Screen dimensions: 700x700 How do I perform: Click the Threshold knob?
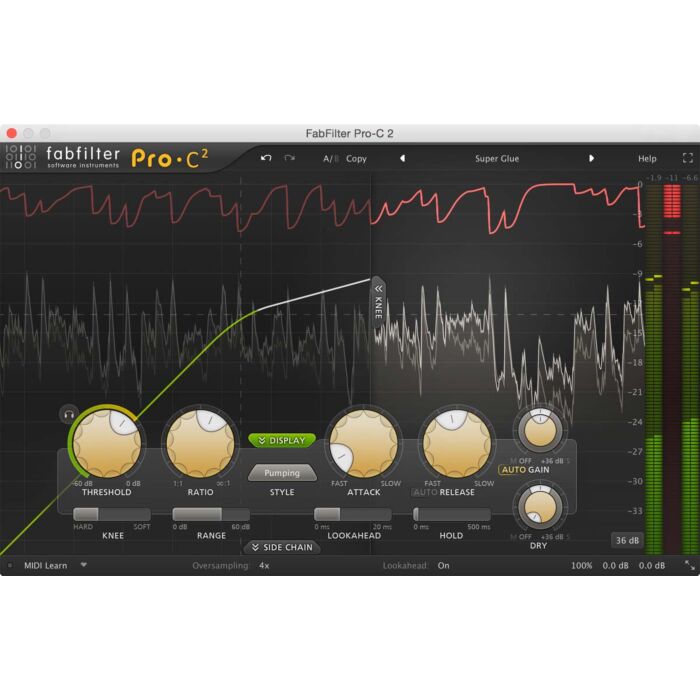click(x=107, y=444)
